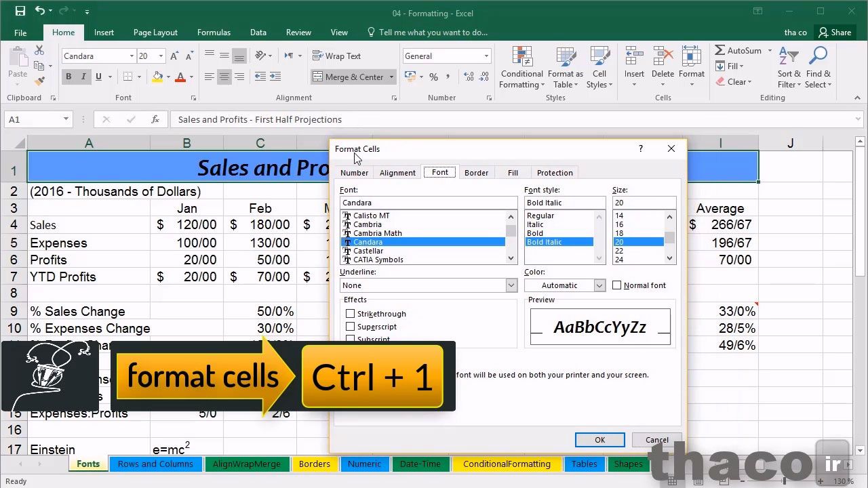This screenshot has height=488, width=868.
Task: Expand the Underline dropdown set to None
Action: click(511, 285)
